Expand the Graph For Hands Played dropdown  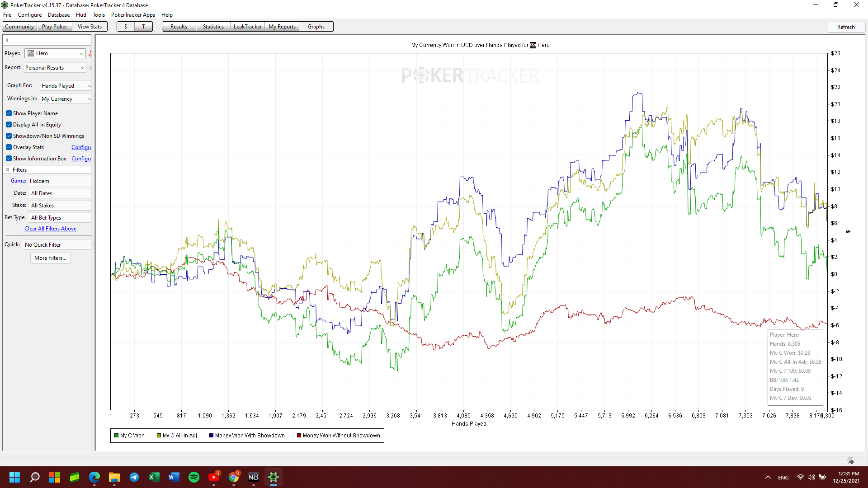[66, 86]
